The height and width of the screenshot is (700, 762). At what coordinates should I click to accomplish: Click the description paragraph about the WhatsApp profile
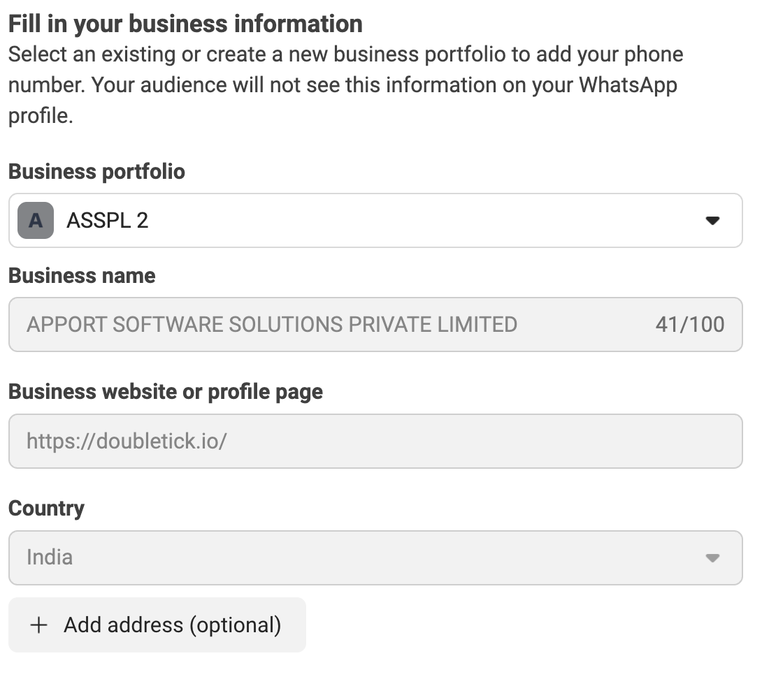(x=343, y=85)
